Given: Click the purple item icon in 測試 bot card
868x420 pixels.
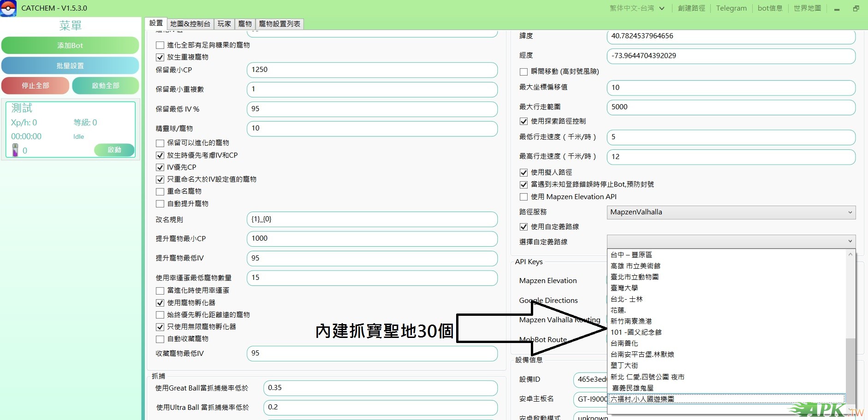Looking at the screenshot, I should (15, 150).
